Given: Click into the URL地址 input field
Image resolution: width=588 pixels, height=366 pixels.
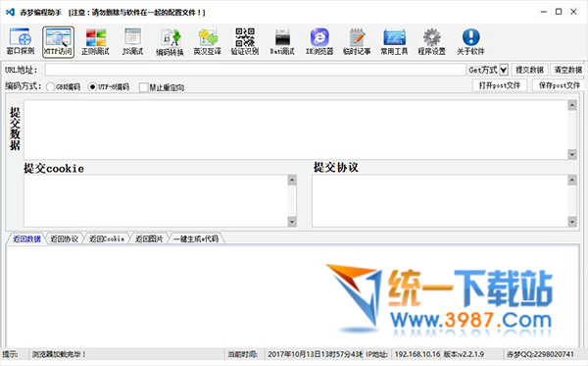Looking at the screenshot, I should click(255, 70).
